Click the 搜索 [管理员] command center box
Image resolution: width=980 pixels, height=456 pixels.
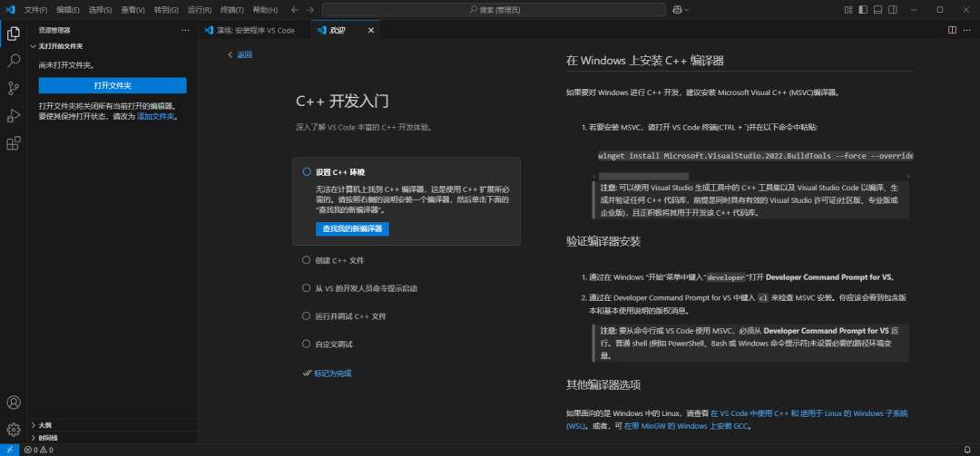pyautogui.click(x=494, y=10)
